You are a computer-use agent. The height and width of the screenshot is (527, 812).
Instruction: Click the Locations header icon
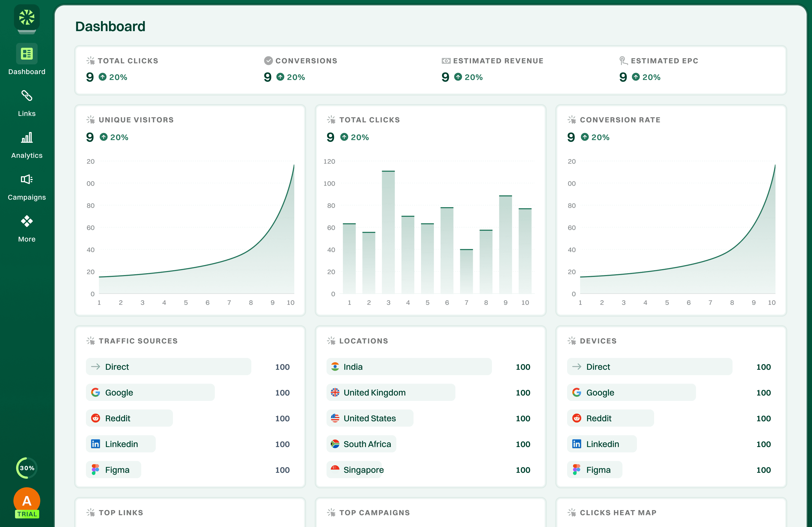(x=331, y=341)
